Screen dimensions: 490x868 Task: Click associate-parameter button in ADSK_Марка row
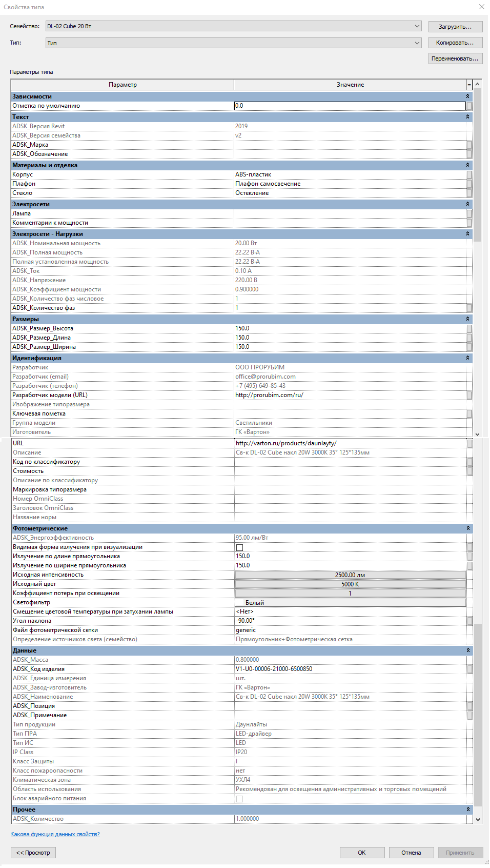[x=469, y=145]
